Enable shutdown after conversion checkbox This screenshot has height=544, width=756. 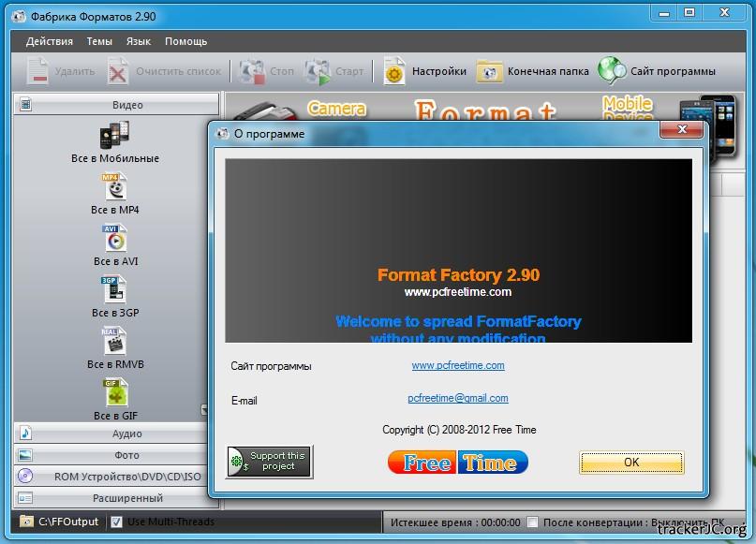tap(532, 522)
